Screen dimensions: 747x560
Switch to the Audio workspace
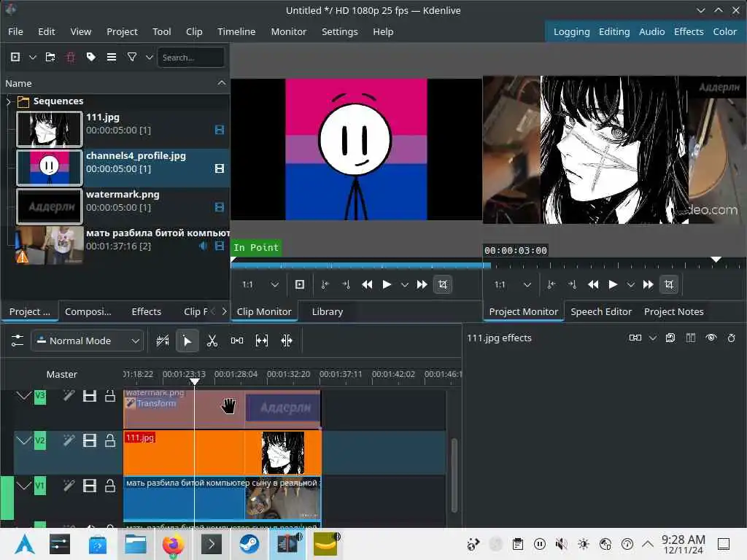pos(651,32)
